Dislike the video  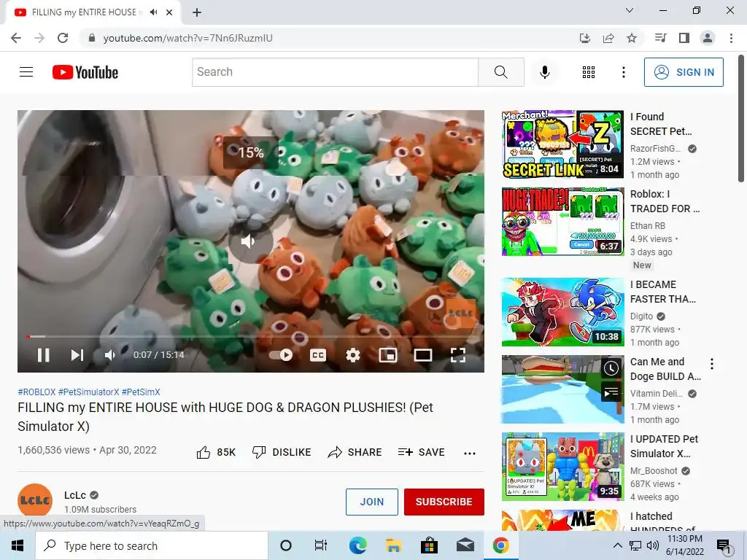pos(282,452)
